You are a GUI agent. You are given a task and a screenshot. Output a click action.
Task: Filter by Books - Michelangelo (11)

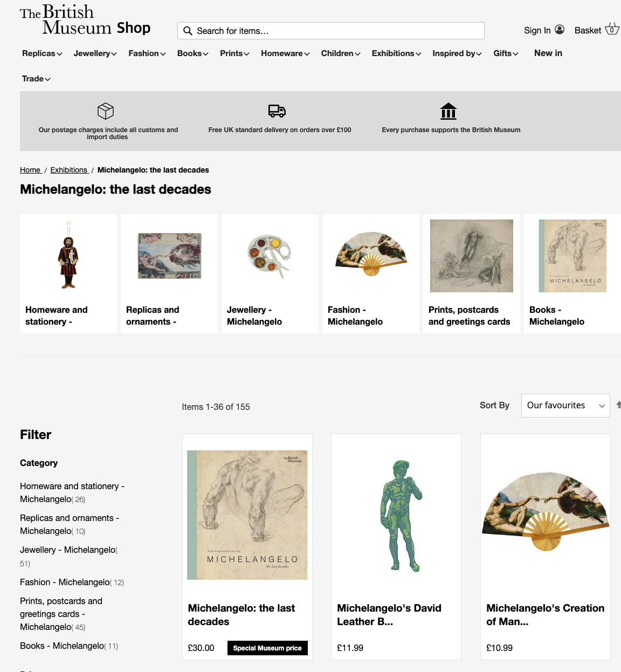tap(69, 646)
